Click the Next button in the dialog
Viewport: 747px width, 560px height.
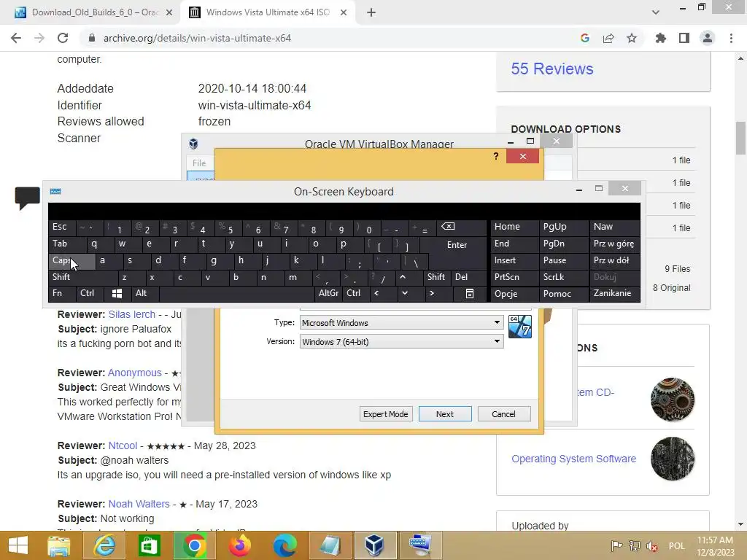(x=445, y=414)
